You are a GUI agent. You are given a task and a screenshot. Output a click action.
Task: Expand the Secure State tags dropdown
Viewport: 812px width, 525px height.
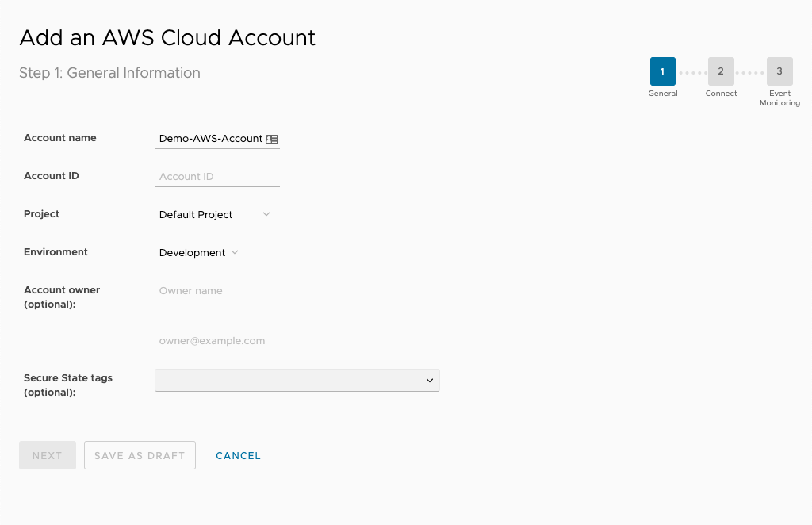pos(297,380)
